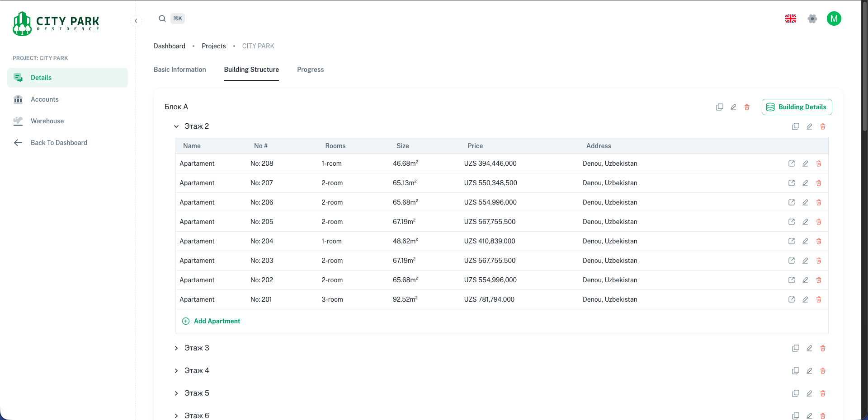Open the Warehouse sidebar item
This screenshot has width=868, height=420.
tap(47, 121)
